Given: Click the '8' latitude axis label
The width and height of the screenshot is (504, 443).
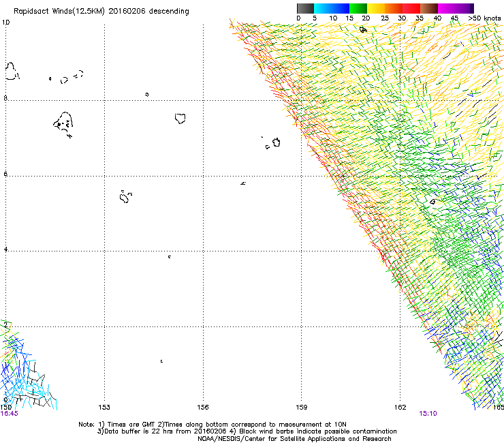Looking at the screenshot, I should 5,98.
